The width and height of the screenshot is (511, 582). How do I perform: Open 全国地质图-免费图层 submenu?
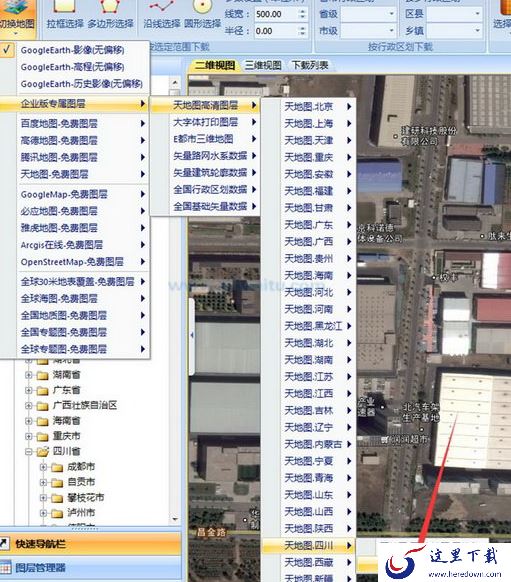(x=75, y=315)
